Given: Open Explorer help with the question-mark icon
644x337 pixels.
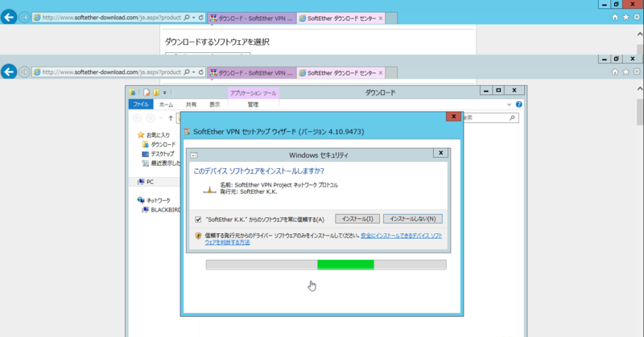Looking at the screenshot, I should [x=518, y=105].
